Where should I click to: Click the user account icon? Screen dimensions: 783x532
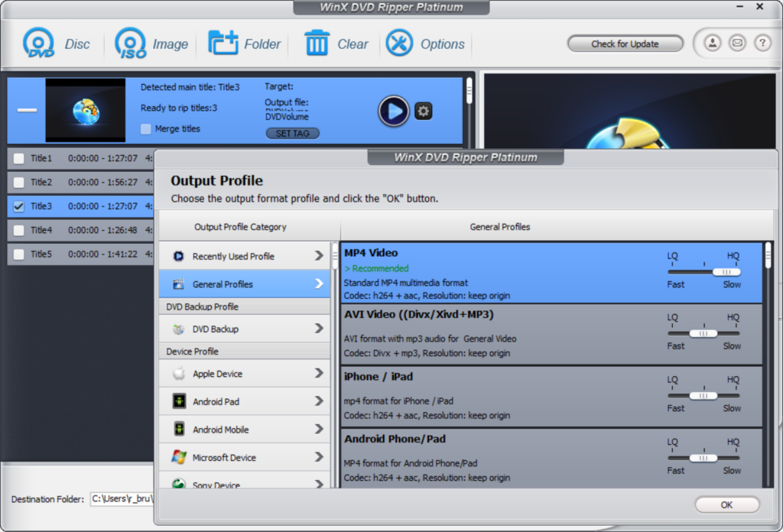pos(712,44)
